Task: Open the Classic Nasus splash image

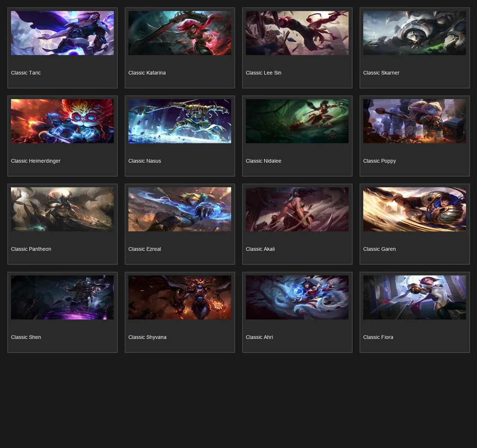Action: point(180,121)
